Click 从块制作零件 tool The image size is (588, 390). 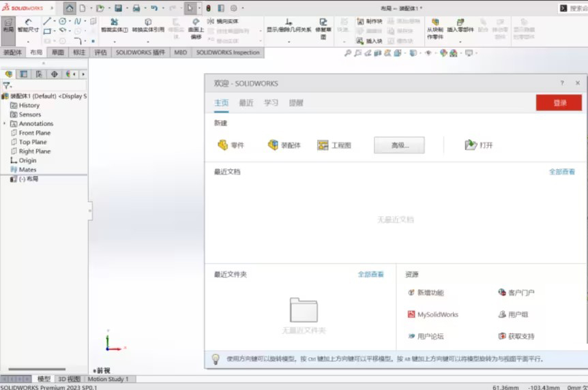coord(435,29)
